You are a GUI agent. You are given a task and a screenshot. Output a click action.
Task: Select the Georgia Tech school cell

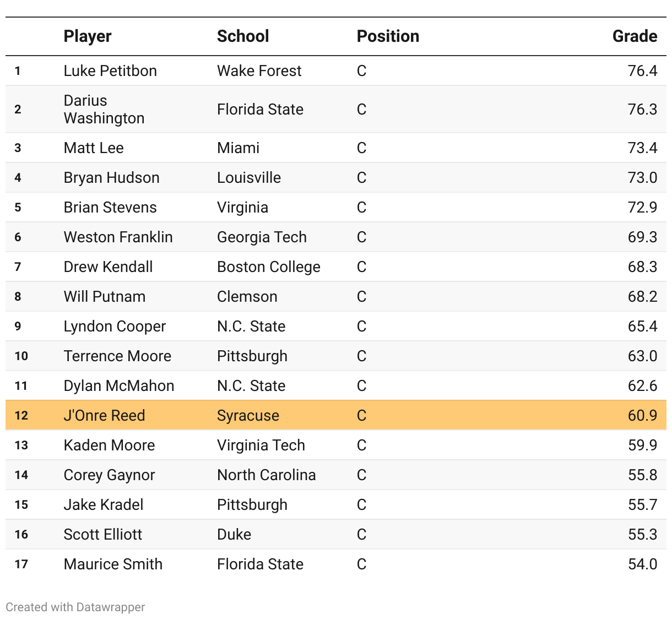(262, 237)
